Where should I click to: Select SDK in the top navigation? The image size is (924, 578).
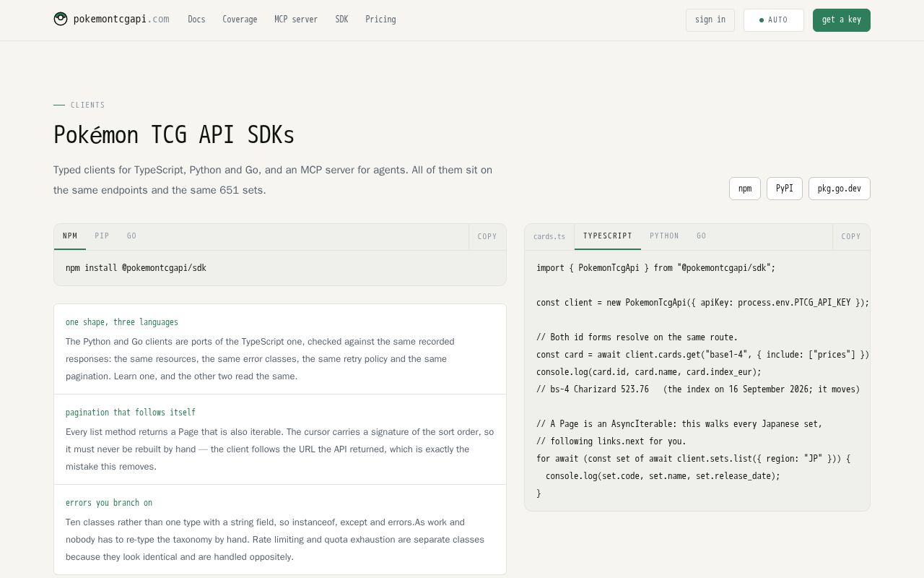click(341, 20)
